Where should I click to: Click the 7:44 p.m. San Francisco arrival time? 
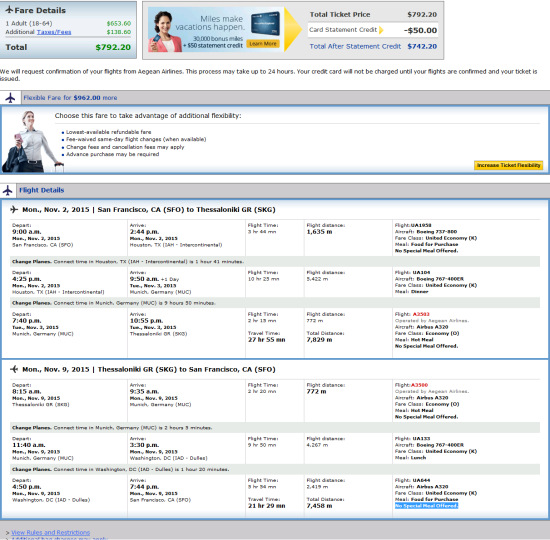[x=144, y=487]
